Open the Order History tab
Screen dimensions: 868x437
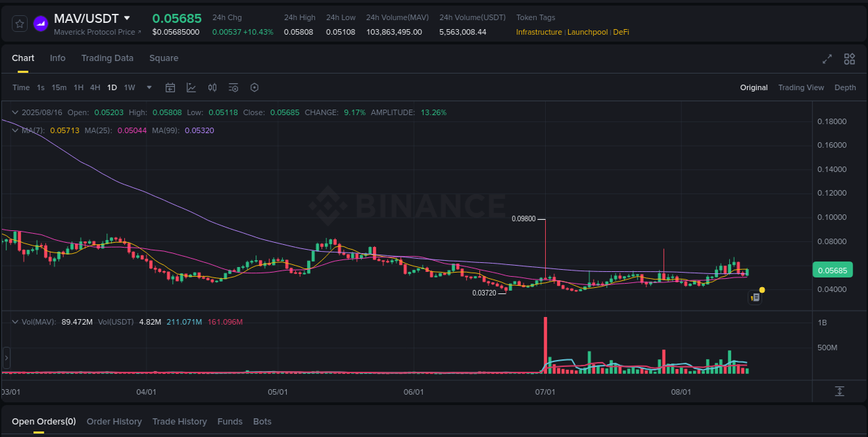pos(114,421)
